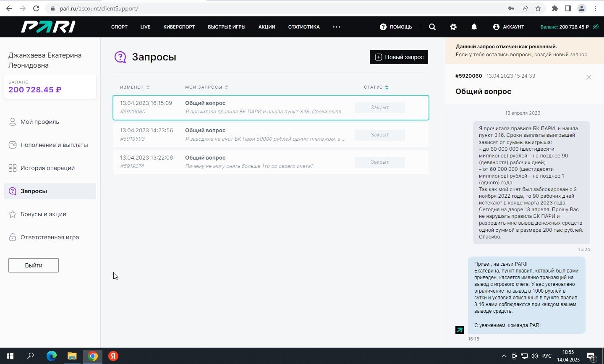Expand the three-dots more menu in navigation

pos(336,27)
